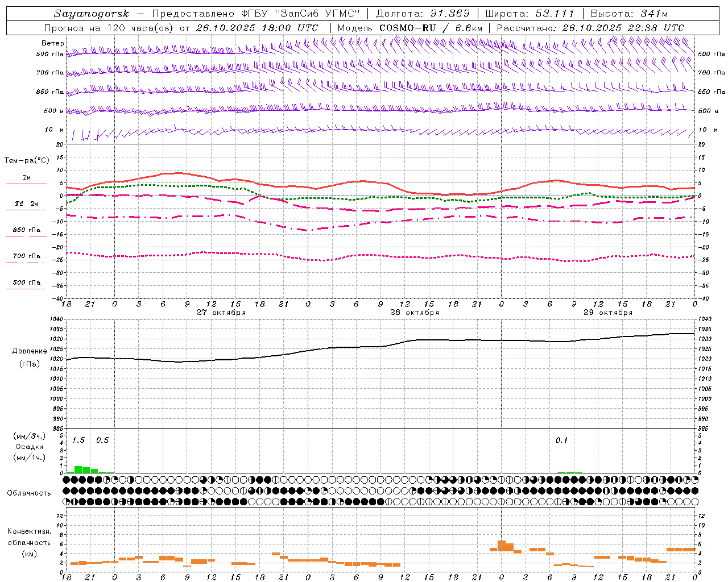The height and width of the screenshot is (582, 728).
Task: Select the latitude value Широта: 53.111
Action: click(x=530, y=14)
